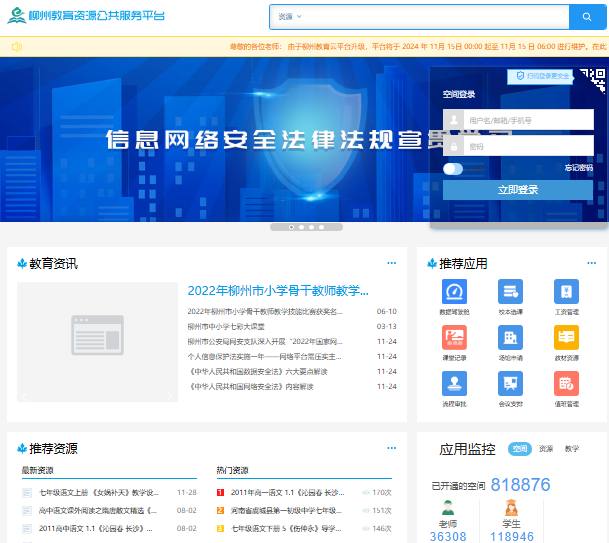This screenshot has height=543, width=609.
Task: Select the fourth carousel dot
Action: point(321,227)
